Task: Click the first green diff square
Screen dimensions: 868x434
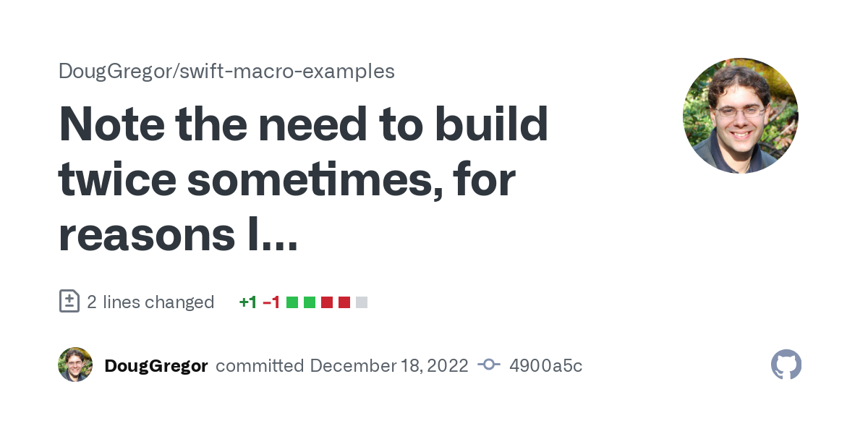Action: (x=292, y=302)
